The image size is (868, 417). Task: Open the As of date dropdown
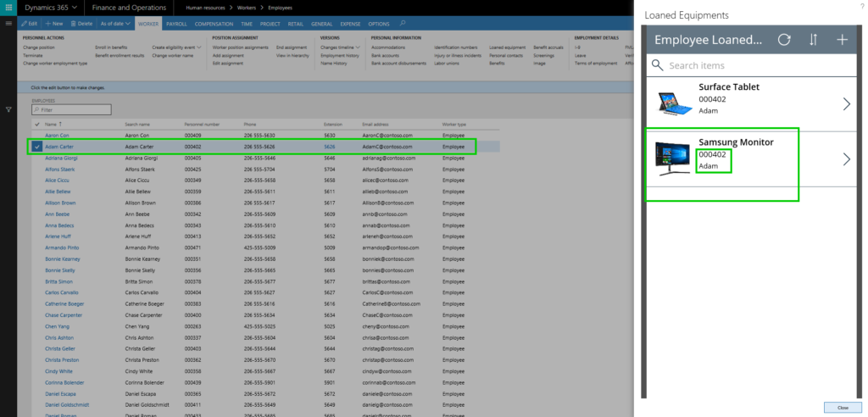[x=114, y=24]
